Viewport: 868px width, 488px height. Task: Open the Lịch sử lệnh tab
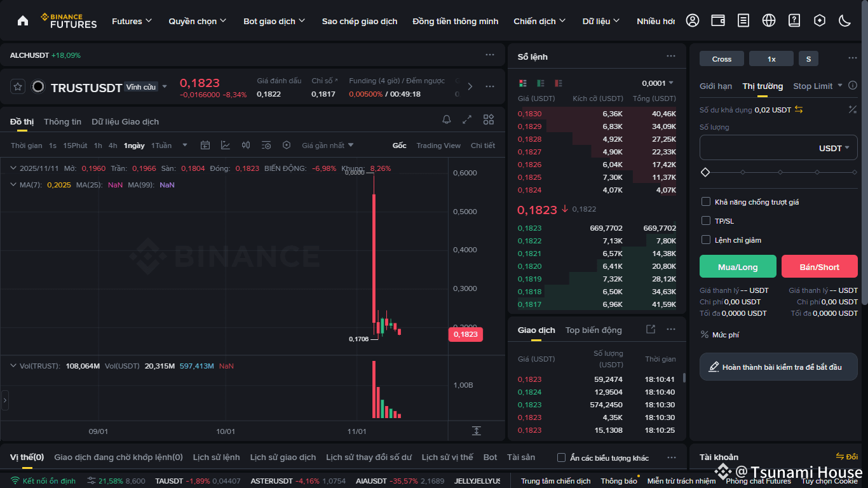point(217,457)
